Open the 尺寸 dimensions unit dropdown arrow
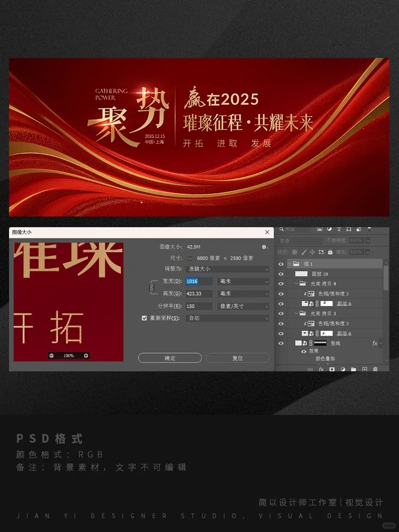The width and height of the screenshot is (399, 532). pyautogui.click(x=190, y=259)
